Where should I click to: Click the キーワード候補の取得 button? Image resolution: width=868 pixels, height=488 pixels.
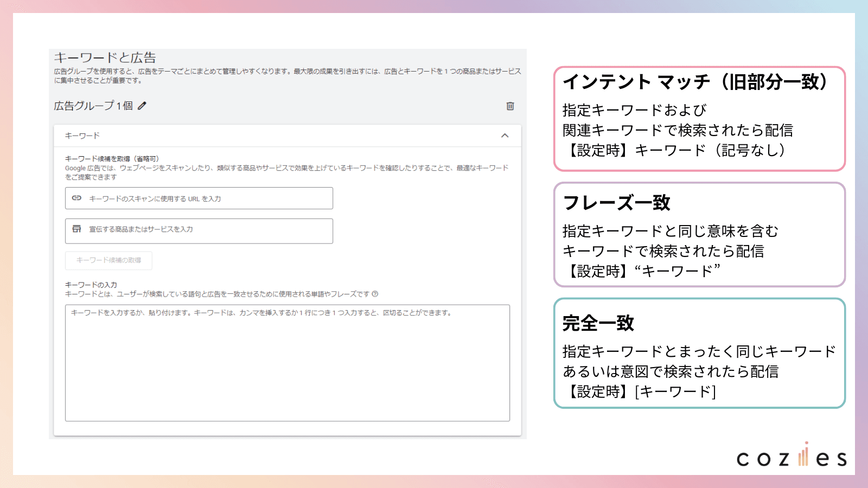(108, 260)
